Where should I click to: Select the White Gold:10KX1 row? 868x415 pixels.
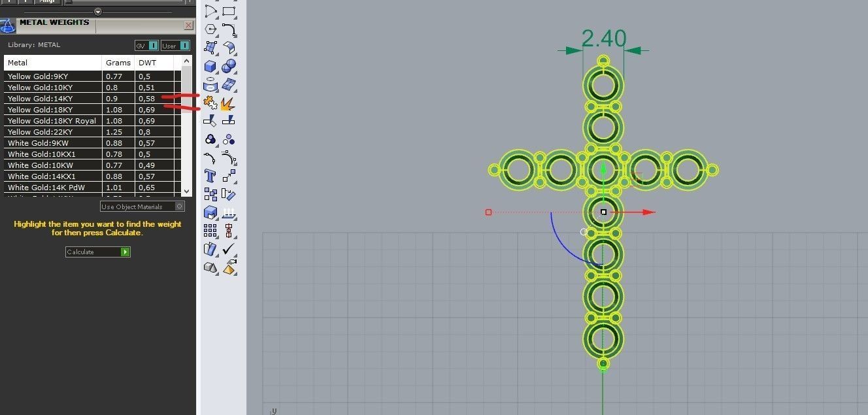point(92,154)
